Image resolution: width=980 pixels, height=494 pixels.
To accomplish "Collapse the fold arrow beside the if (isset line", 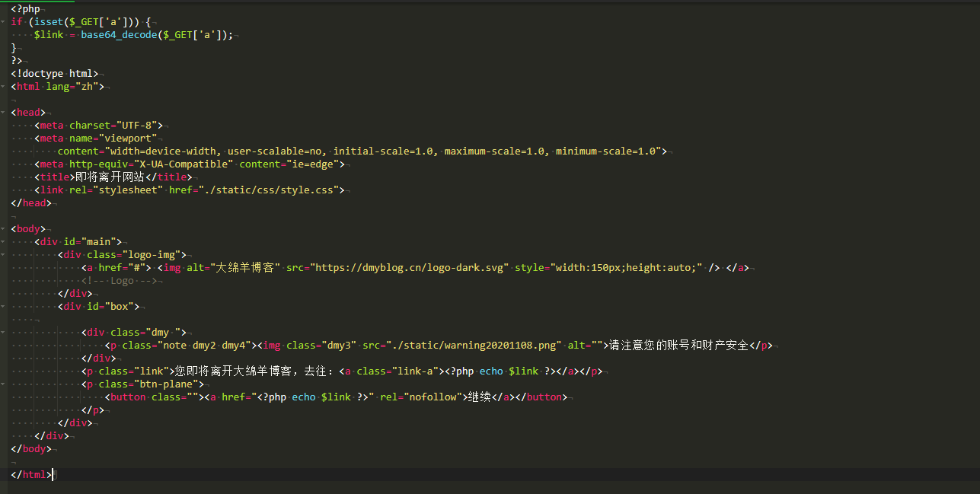I will tap(5, 22).
